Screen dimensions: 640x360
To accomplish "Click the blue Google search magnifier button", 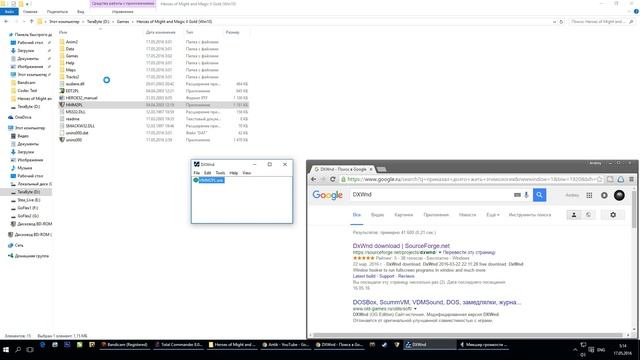I will [539, 195].
